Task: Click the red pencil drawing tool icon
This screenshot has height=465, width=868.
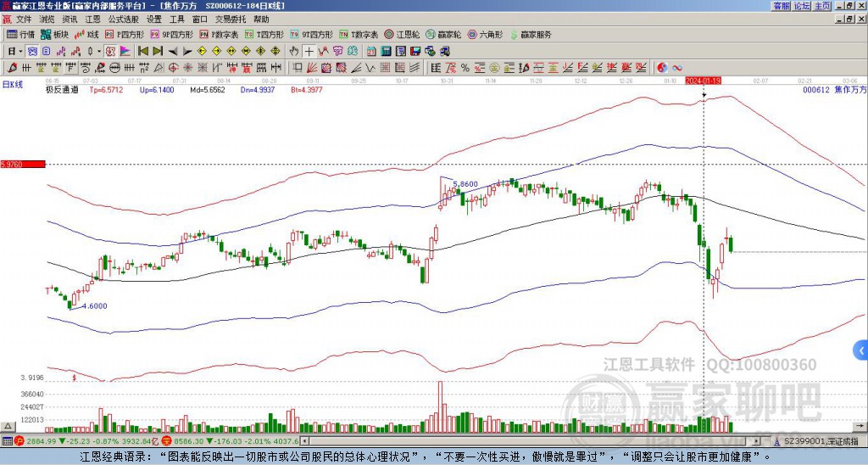Action: 11,68
